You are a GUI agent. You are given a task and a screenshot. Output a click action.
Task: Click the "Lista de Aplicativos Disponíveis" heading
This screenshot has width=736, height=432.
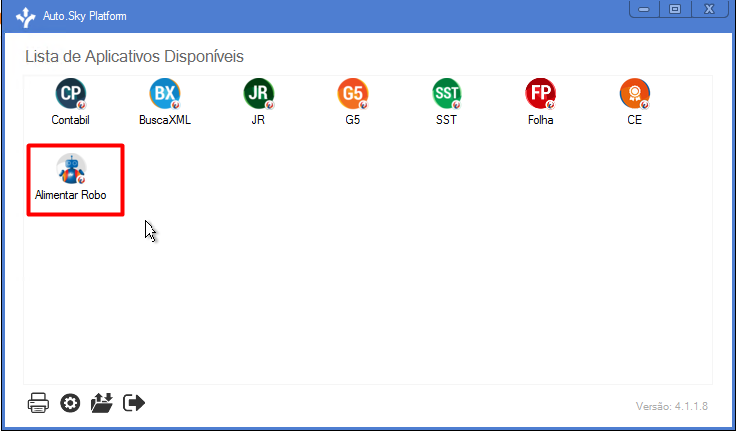pos(134,56)
